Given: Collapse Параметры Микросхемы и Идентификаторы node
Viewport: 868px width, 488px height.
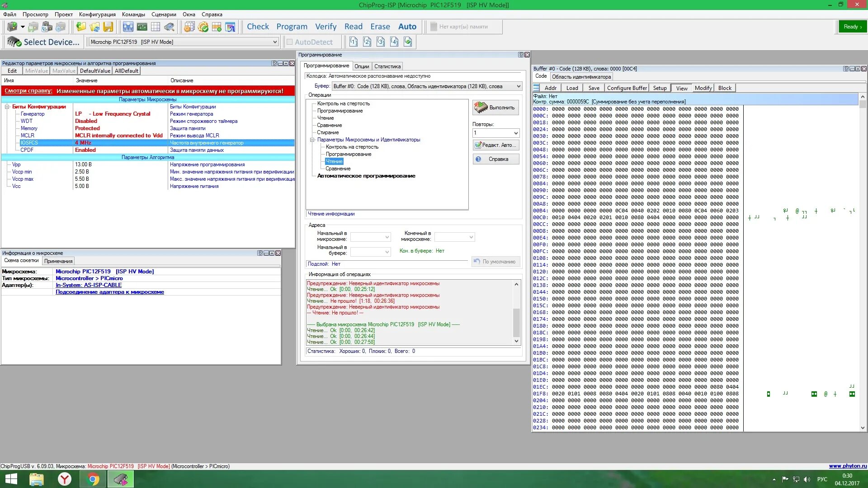Looking at the screenshot, I should tap(312, 140).
